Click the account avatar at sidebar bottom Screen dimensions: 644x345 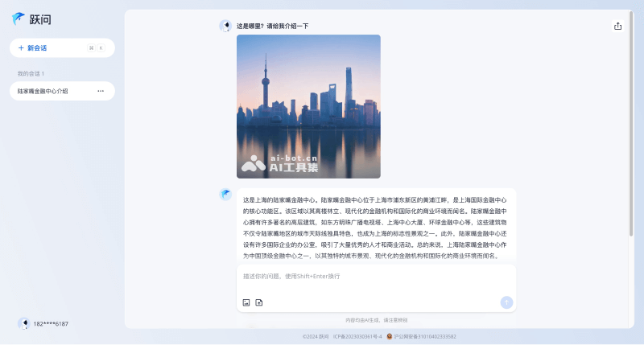point(23,323)
